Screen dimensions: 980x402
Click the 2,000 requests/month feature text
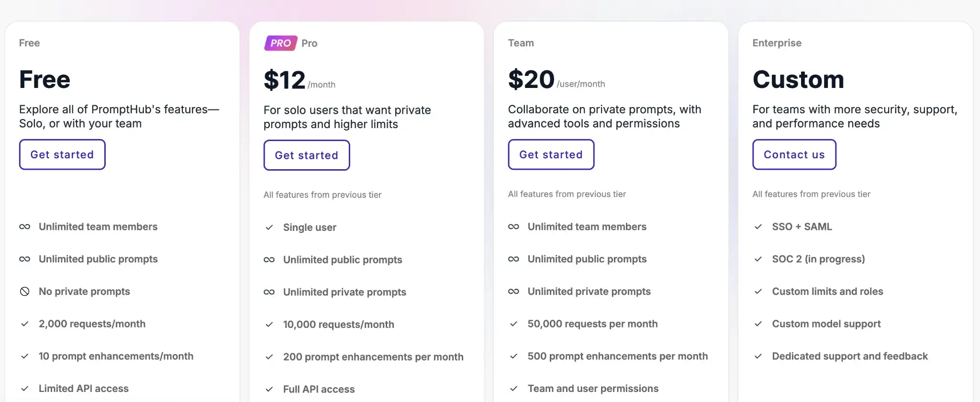point(92,324)
